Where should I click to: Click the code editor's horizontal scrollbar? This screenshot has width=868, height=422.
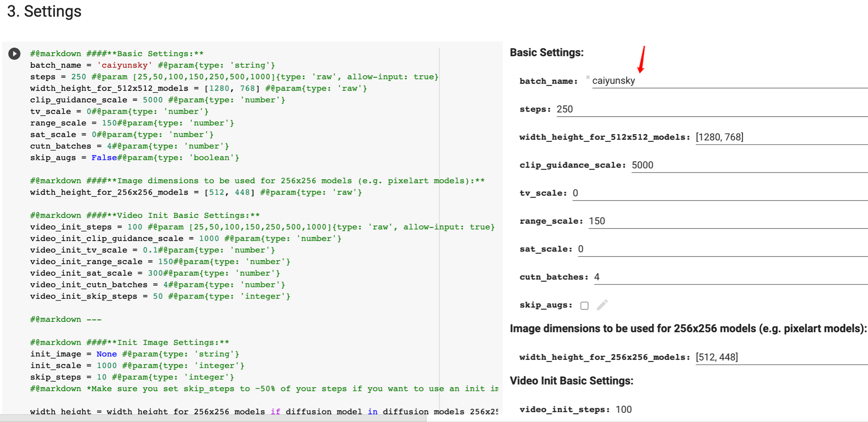click(213, 418)
